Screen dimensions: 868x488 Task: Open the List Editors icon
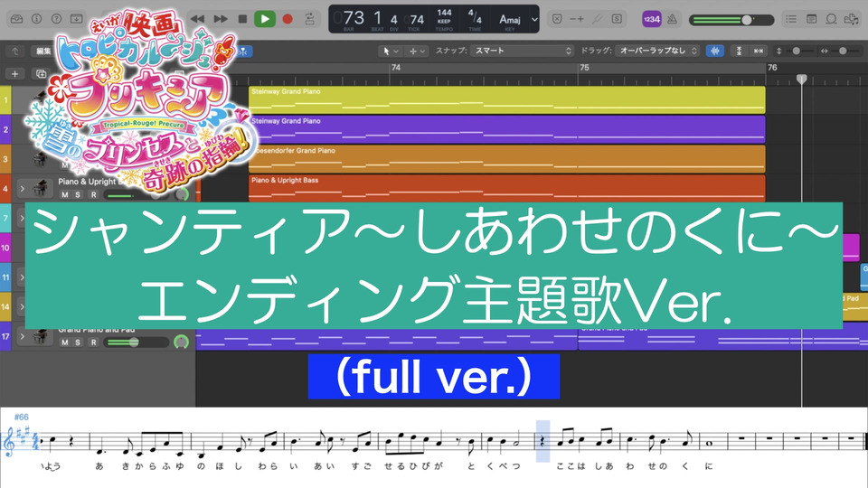coord(791,19)
